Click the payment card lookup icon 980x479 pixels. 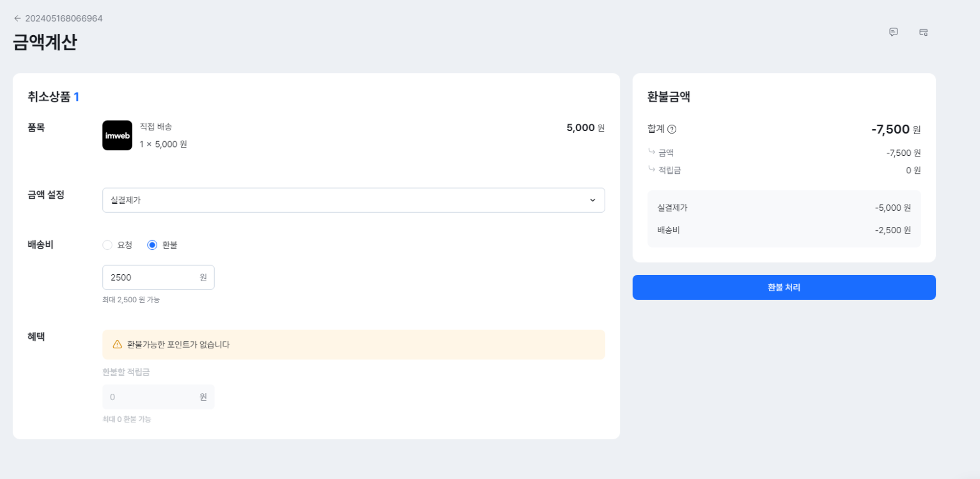point(923,32)
